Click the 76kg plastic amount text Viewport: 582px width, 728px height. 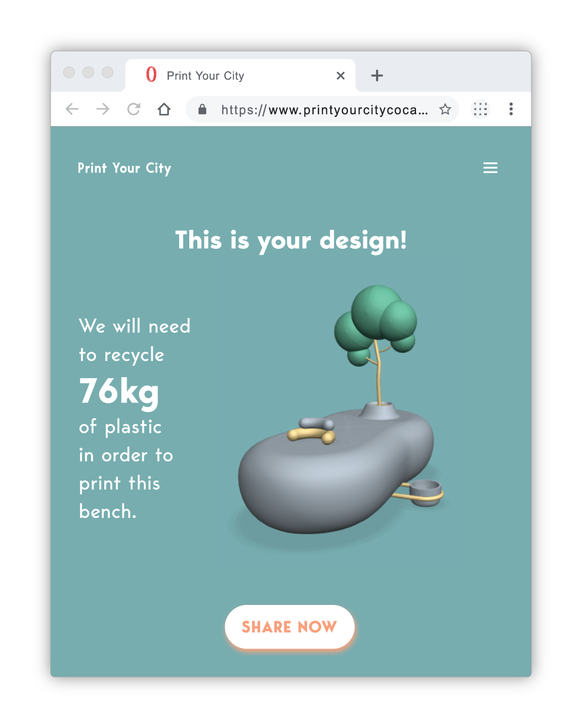pyautogui.click(x=119, y=391)
